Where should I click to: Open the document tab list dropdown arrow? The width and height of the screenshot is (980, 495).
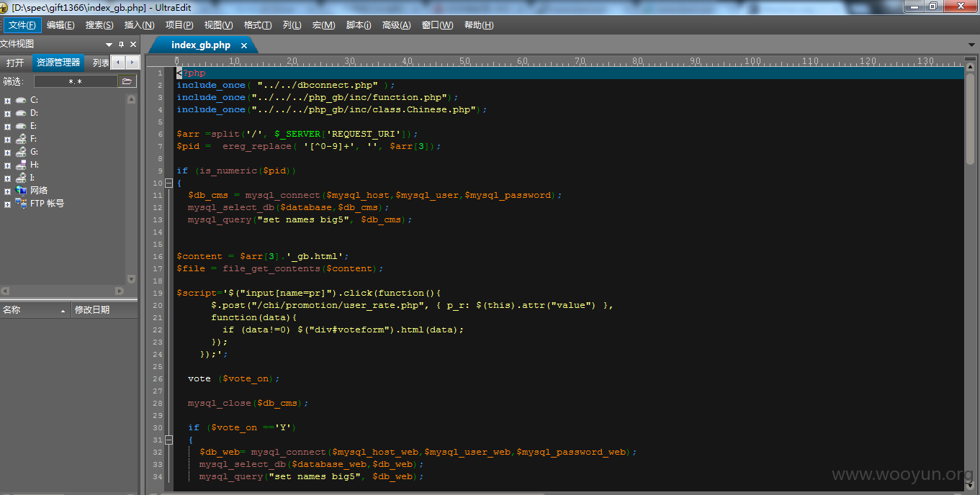(x=971, y=45)
